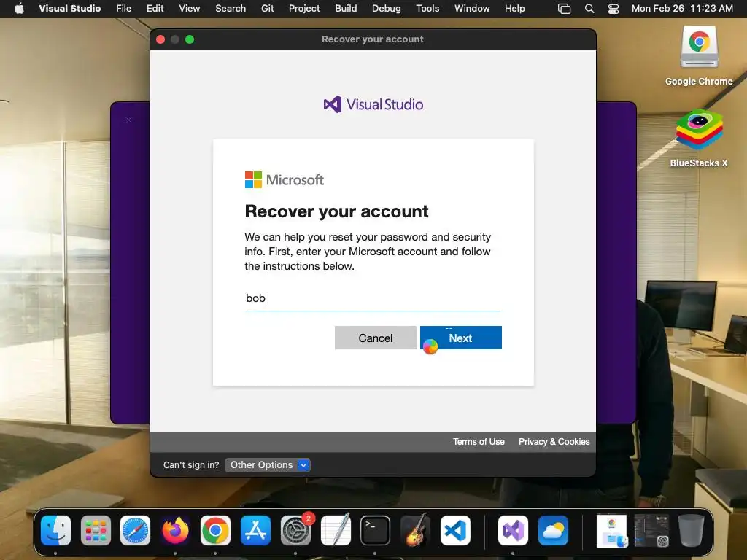This screenshot has width=747, height=560.
Task: Zoom the Recover your account window
Action: coord(190,39)
